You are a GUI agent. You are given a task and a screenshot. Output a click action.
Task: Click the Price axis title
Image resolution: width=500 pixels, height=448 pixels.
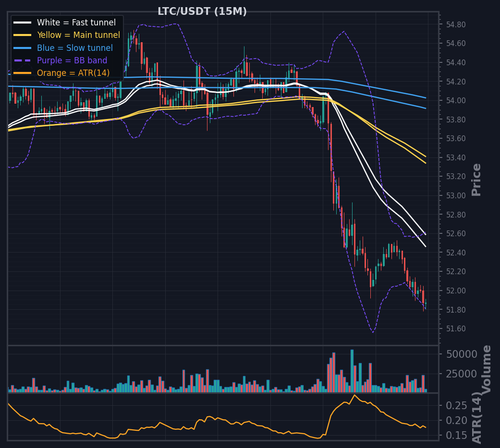coord(476,180)
